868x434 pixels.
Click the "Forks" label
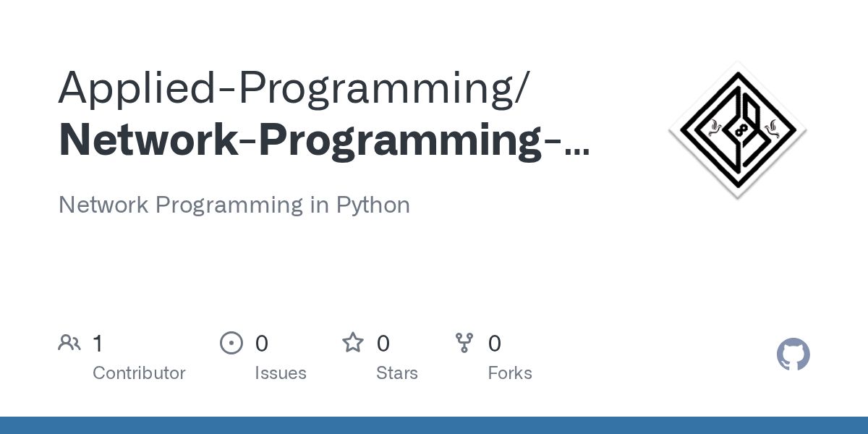coord(510,373)
